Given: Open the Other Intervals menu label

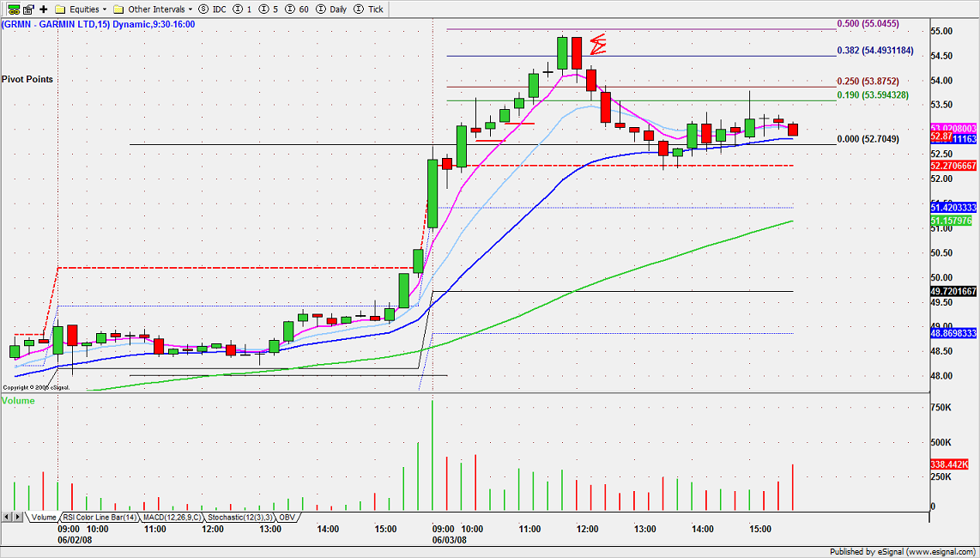Looking at the screenshot, I should click(156, 9).
